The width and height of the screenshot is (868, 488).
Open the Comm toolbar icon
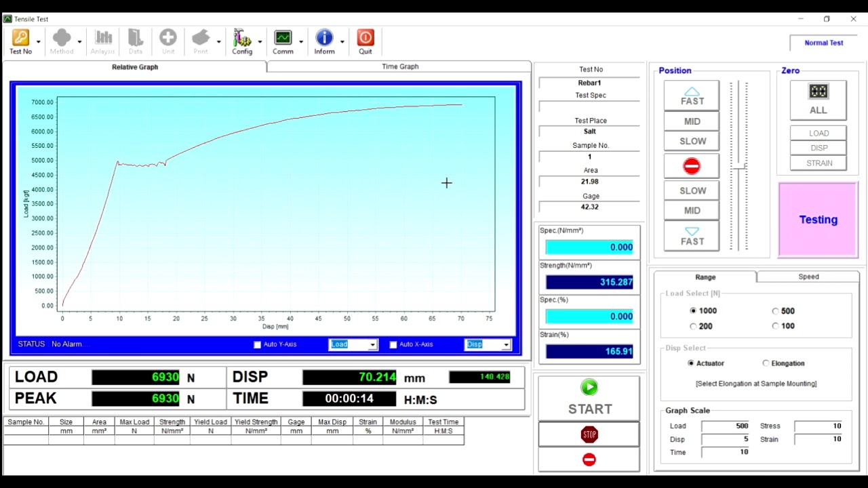click(283, 42)
